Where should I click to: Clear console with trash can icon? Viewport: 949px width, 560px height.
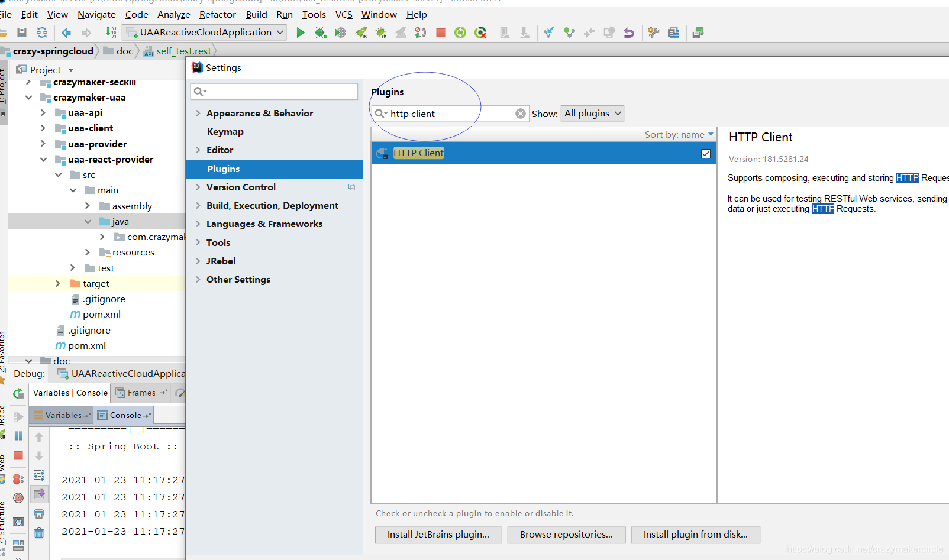click(x=39, y=533)
